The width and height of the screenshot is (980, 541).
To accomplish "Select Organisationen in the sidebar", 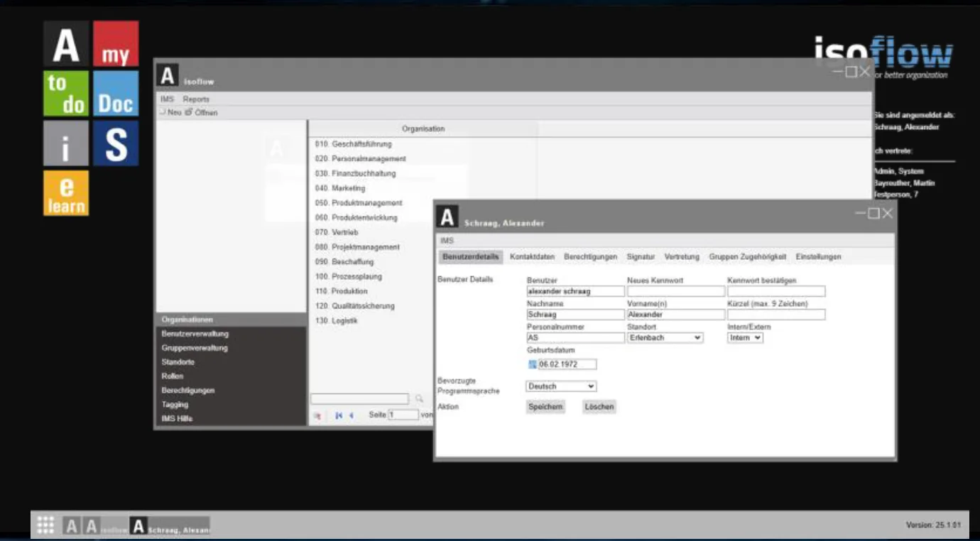I will pyautogui.click(x=231, y=319).
